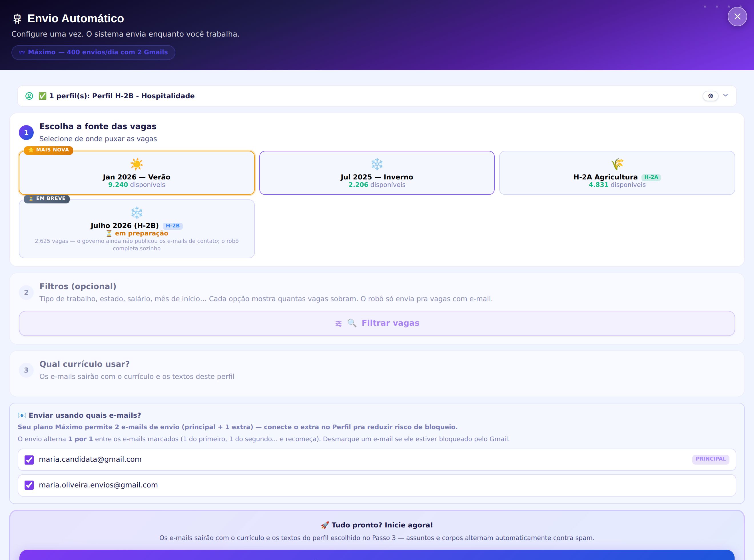Viewport: 754px width, 560px height.
Task: Click the step 2 number circle
Action: tap(26, 293)
